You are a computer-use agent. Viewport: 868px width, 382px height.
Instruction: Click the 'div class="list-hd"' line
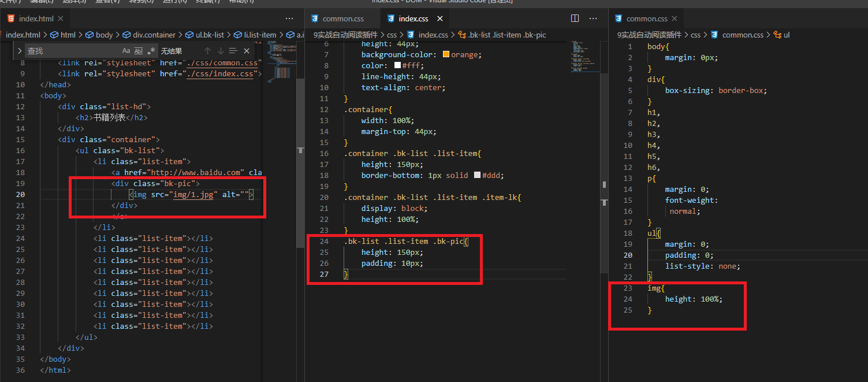tap(104, 106)
